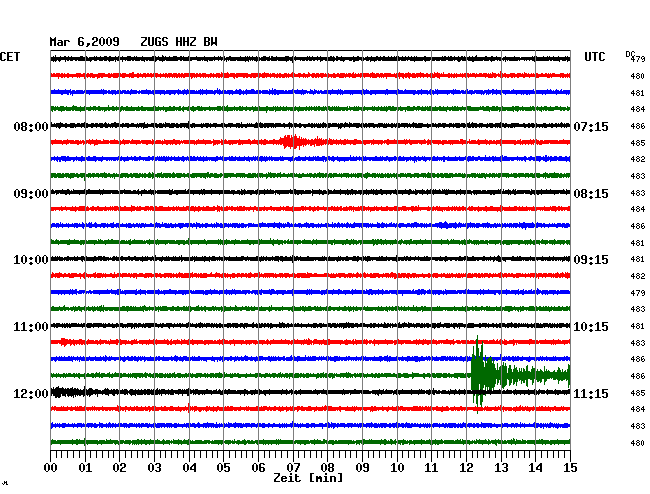
Task: Click minute tick label "04" on axis
Action: click(189, 468)
